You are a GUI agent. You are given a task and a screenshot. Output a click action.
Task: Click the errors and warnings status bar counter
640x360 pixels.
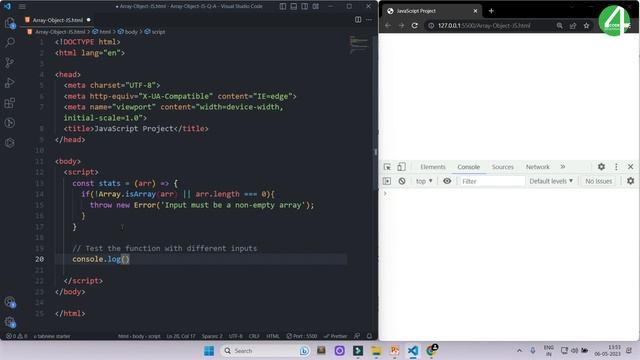(16, 336)
